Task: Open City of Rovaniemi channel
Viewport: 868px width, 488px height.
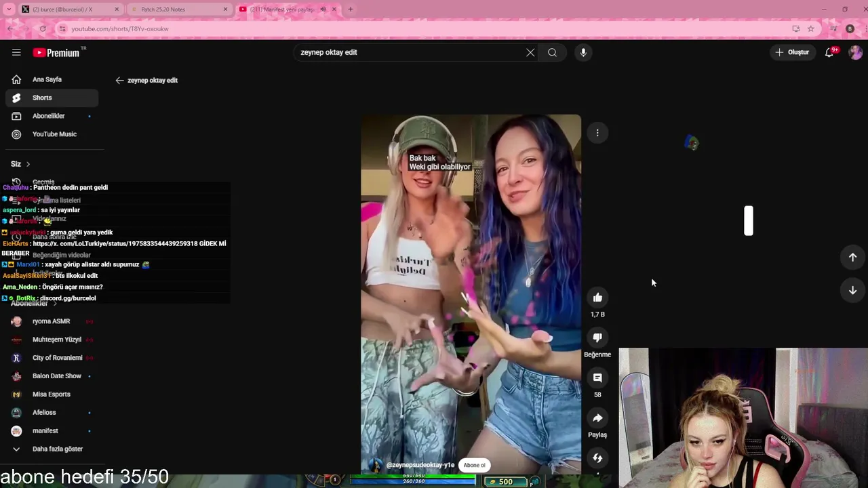Action: 52,358
